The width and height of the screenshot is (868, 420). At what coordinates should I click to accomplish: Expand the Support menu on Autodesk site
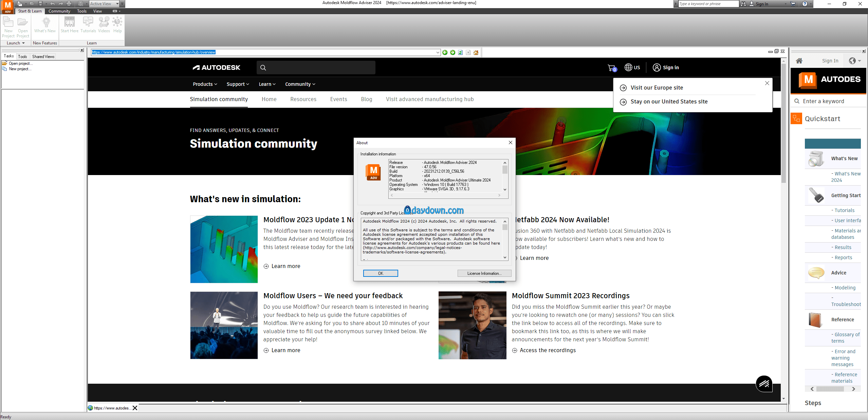tap(238, 84)
